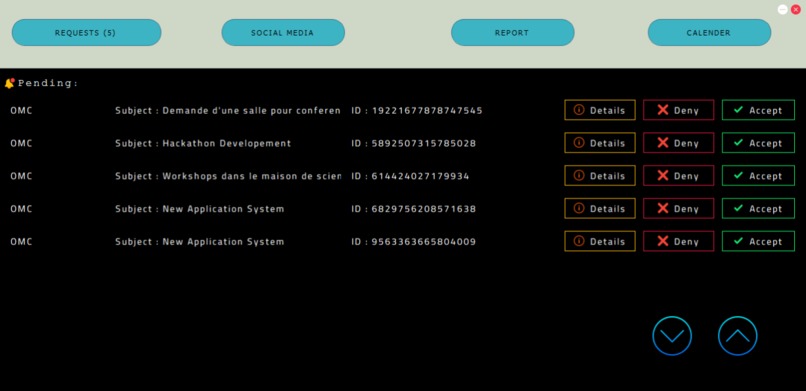Accept the Hackathon Developement request
This screenshot has width=806, height=391.
click(x=758, y=143)
